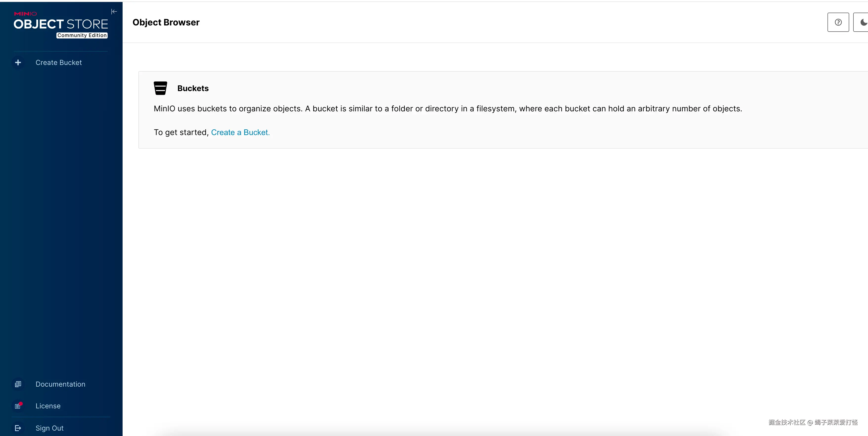Click the plus icon beside Create Bucket
Viewport: 868px width, 436px height.
[18, 63]
